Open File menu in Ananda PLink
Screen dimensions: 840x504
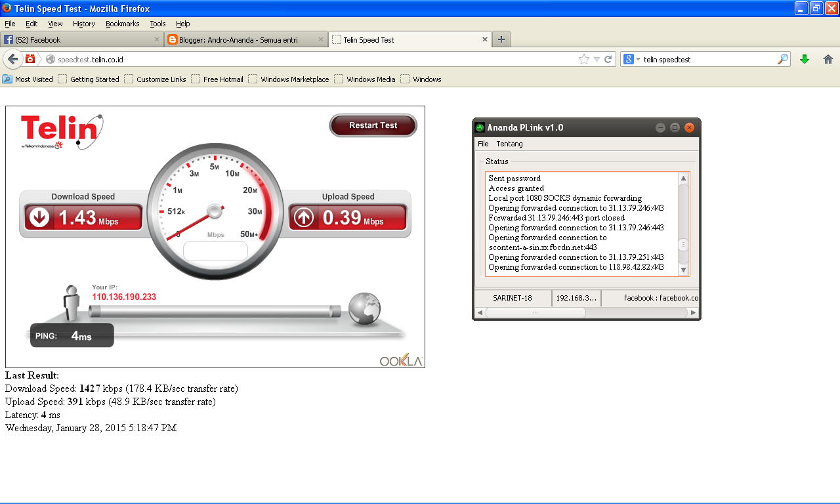point(483,144)
